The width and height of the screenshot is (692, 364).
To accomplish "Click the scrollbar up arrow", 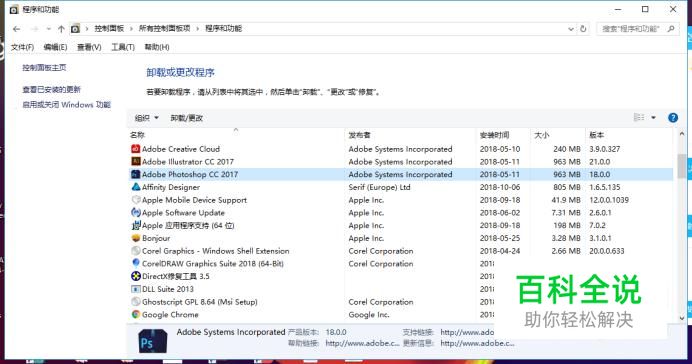I will 682,134.
